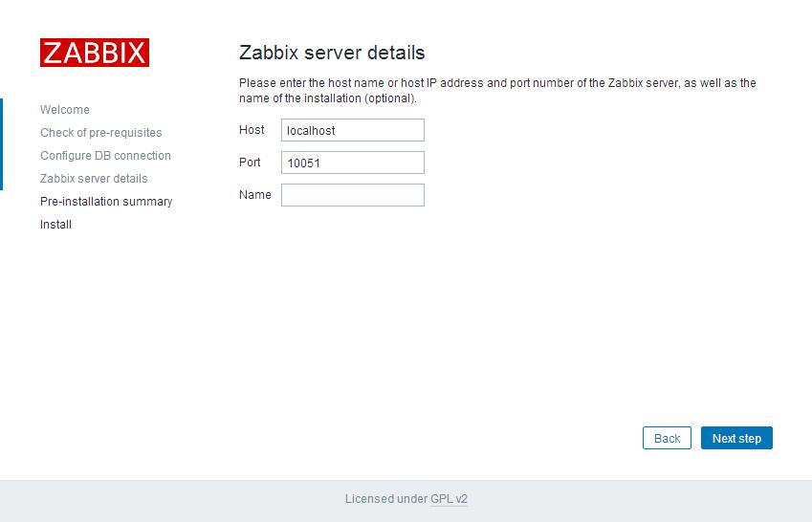Click the blue progress bar beside steps
The image size is (812, 522).
click(x=2, y=143)
